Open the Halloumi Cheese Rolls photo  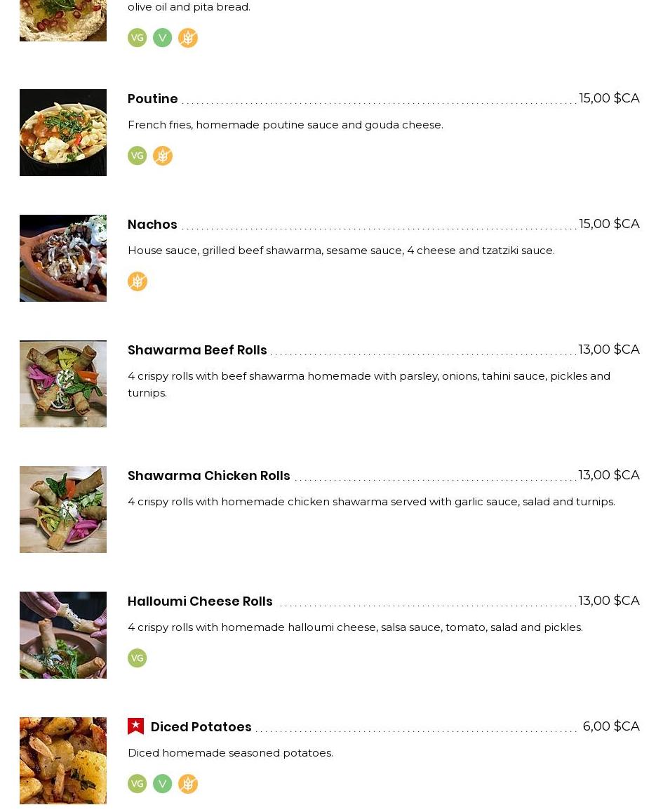coord(63,635)
